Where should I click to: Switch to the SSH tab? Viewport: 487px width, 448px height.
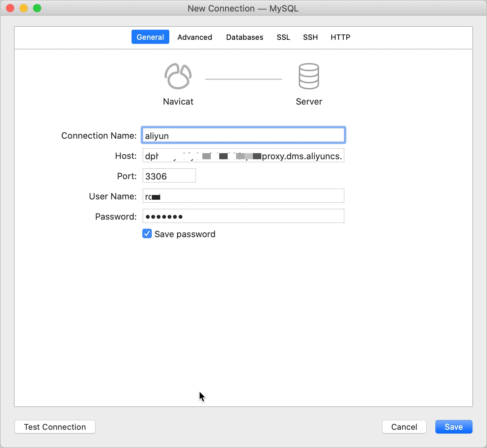pos(310,37)
